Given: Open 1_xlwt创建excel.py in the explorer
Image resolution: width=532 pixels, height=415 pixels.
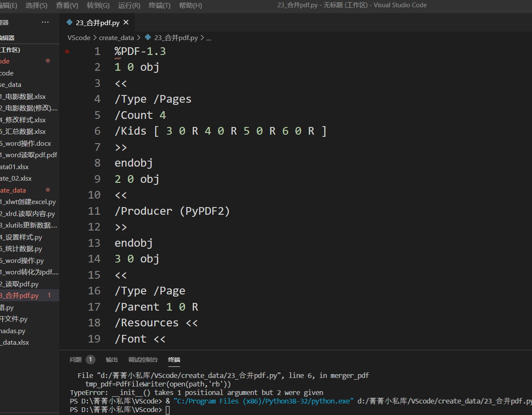Looking at the screenshot, I should click(28, 202).
